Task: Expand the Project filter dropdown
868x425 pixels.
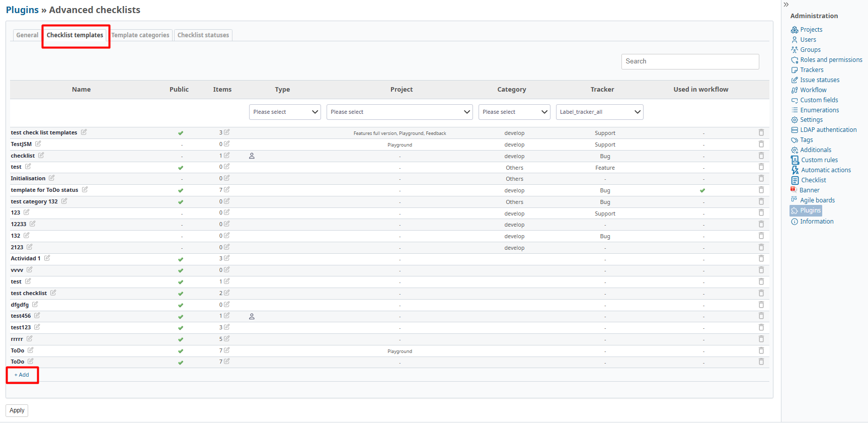Action: (400, 112)
